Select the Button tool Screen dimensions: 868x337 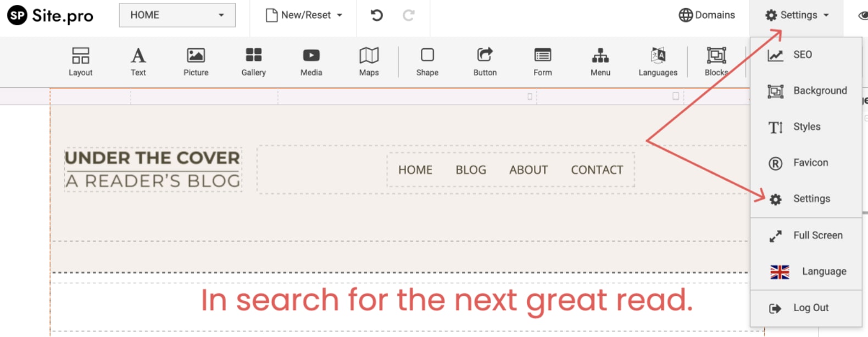tap(485, 61)
